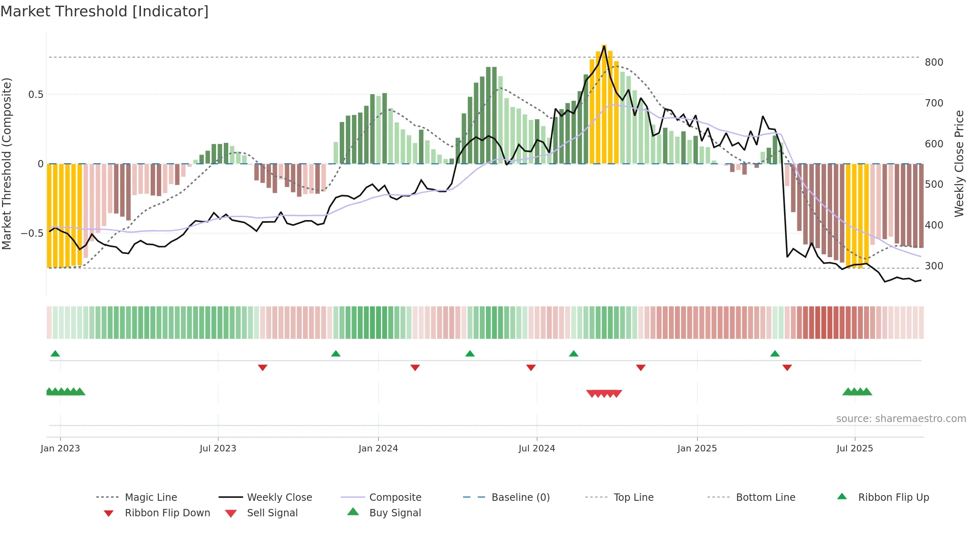Screen dimensions: 980x551
Task: Click the ribbon flip up marker near April 2025
Action: [x=775, y=353]
